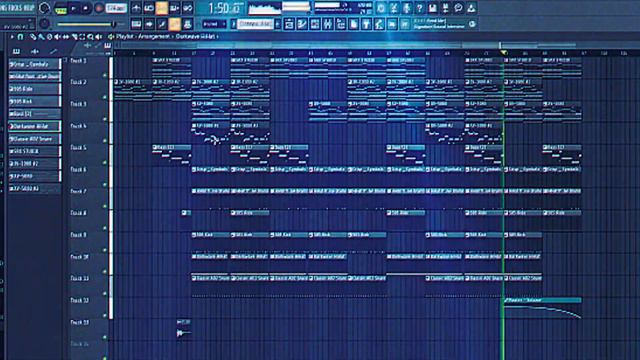Open the touch controllers icon
The height and width of the screenshot is (360, 640).
tap(379, 24)
